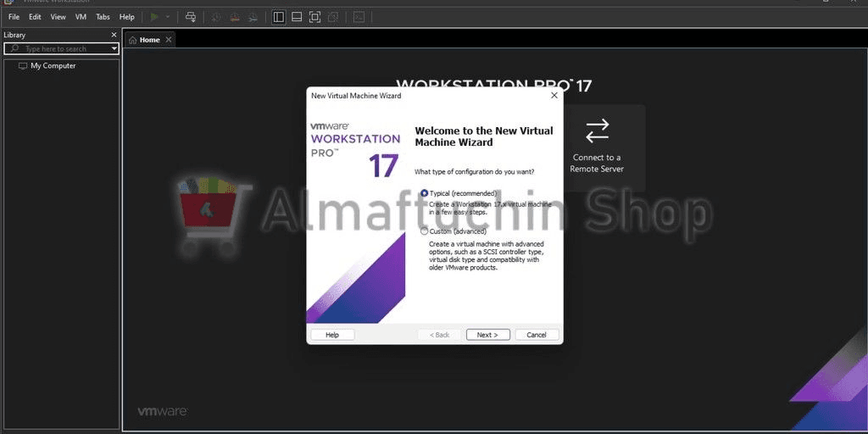This screenshot has height=434, width=868.
Task: Click the Library search magnifier icon
Action: pyautogui.click(x=15, y=48)
